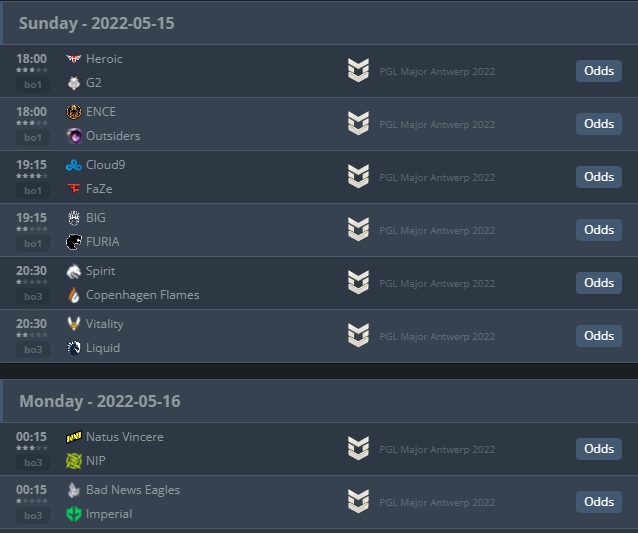The height and width of the screenshot is (533, 638).
Task: Click the ENCE team logo
Action: pos(74,112)
